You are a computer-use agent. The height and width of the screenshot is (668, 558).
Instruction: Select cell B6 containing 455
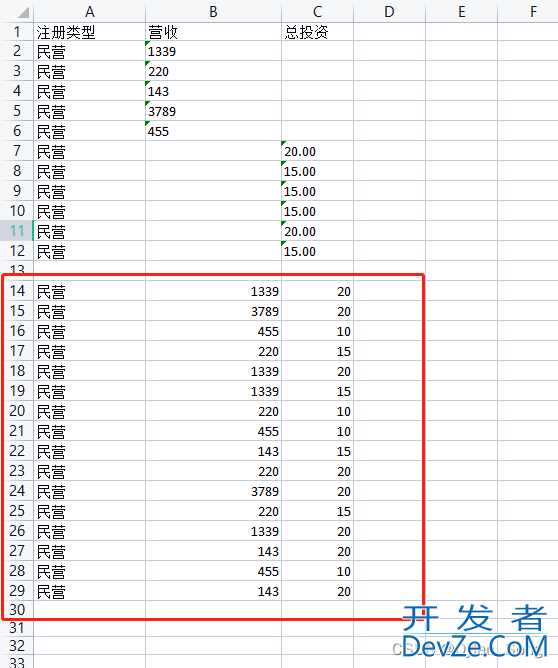[x=213, y=131]
